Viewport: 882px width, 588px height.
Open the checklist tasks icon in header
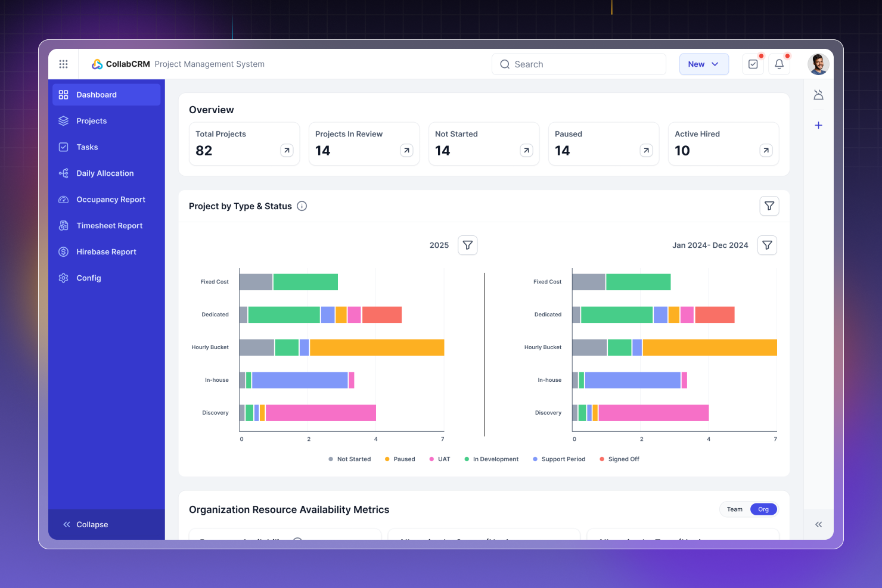tap(753, 64)
